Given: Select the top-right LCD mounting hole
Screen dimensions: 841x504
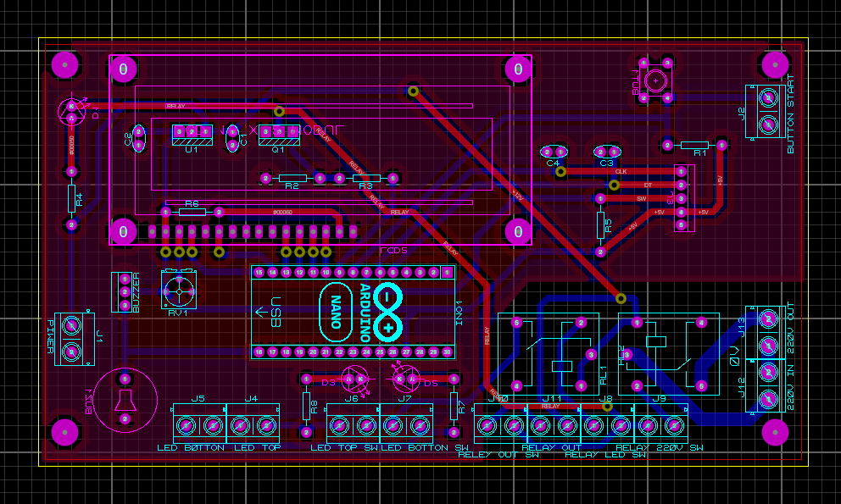Looking at the screenshot, I should [x=518, y=69].
